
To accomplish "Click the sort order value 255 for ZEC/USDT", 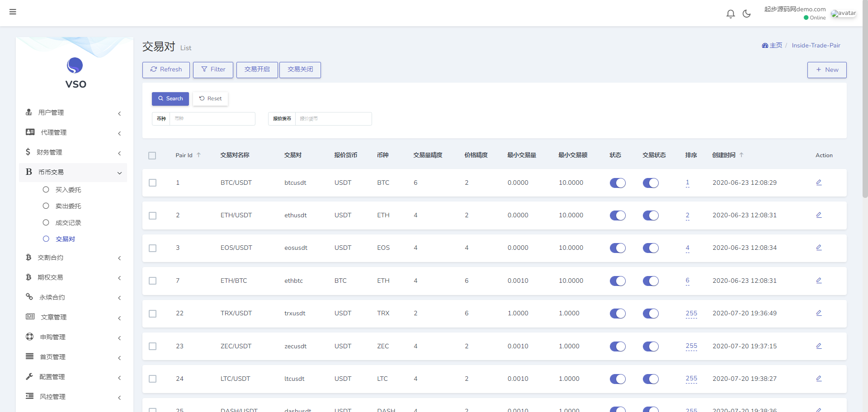I will (691, 346).
